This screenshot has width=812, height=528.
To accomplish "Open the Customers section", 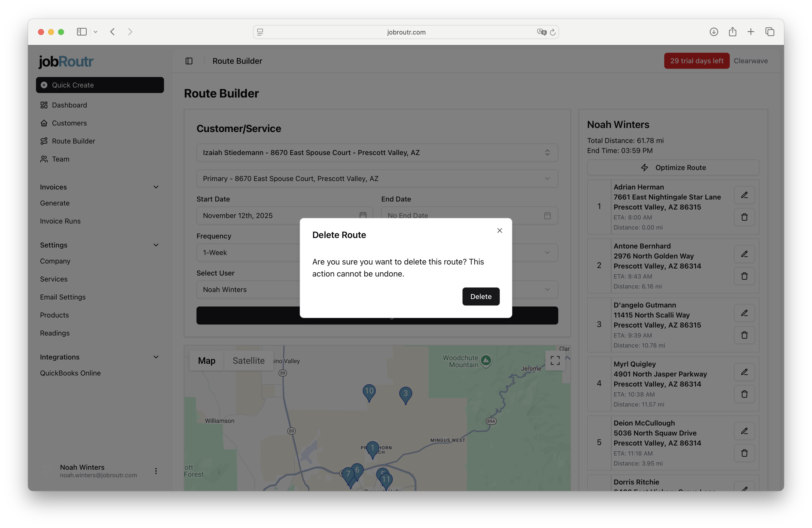I will coord(69,123).
